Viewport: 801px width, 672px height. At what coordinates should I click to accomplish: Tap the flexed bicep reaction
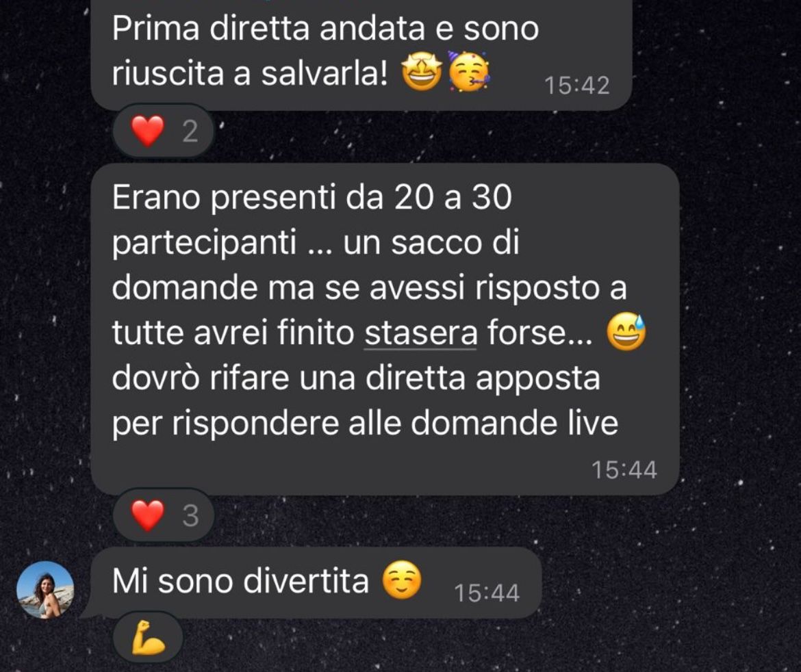click(148, 638)
